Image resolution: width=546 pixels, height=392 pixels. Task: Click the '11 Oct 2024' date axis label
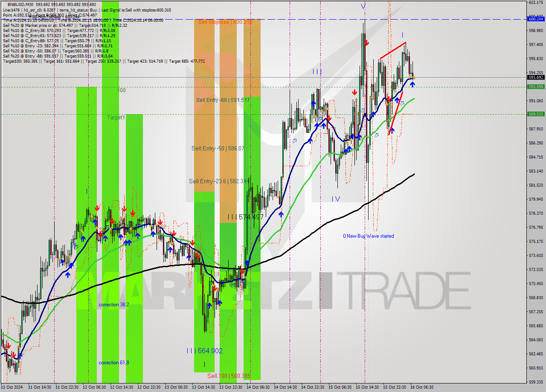tap(12, 387)
